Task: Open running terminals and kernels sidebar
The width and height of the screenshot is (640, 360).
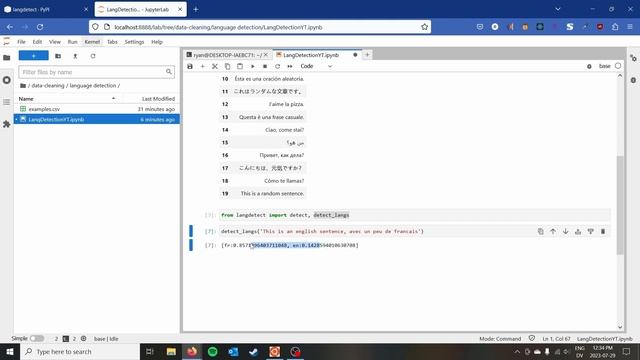Action: 7,80
